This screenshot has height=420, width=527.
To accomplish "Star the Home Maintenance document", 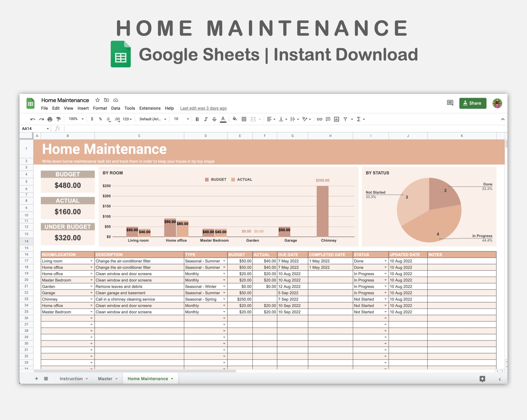I will click(x=97, y=100).
